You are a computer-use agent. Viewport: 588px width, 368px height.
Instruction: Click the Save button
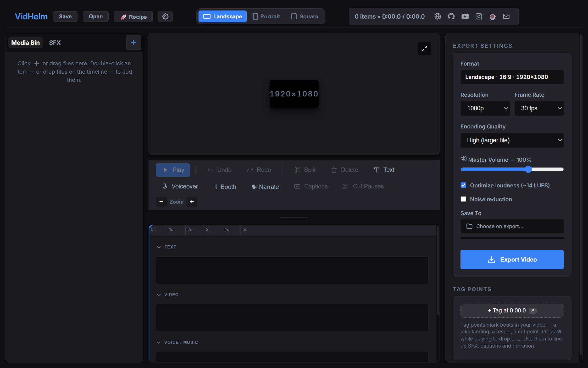point(65,17)
